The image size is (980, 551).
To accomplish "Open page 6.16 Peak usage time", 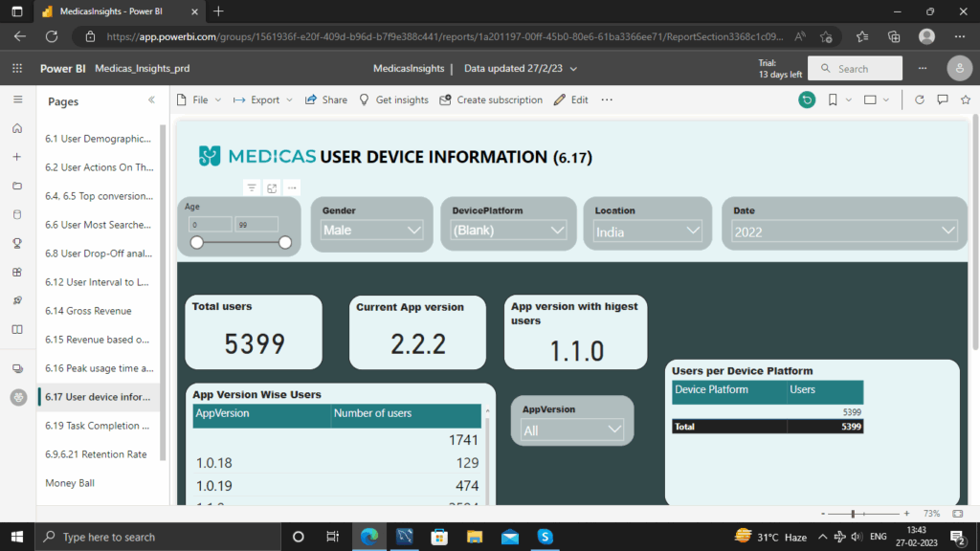I will (x=99, y=368).
